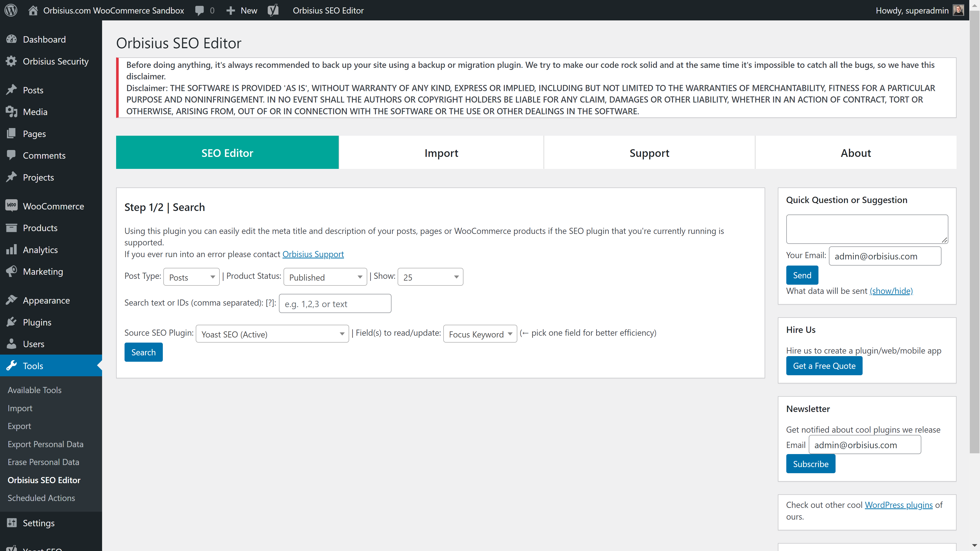980x551 pixels.
Task: Click the page vertical scrollbar
Action: coord(974,232)
